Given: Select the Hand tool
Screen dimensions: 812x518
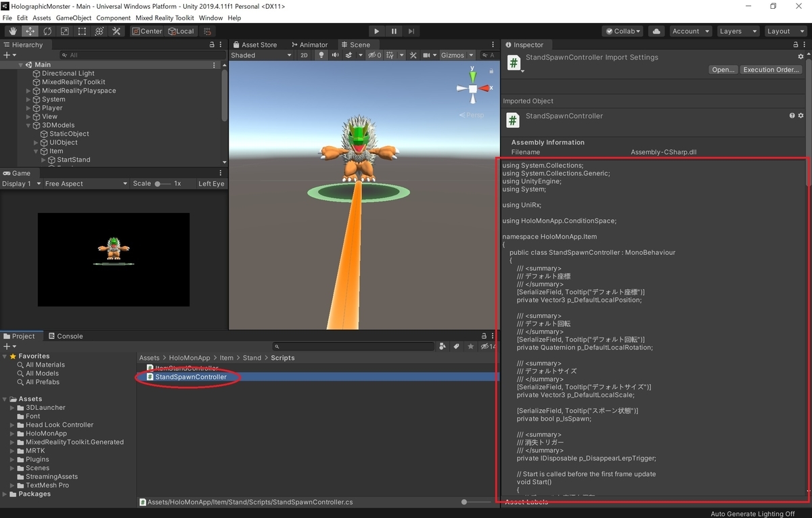Looking at the screenshot, I should [x=13, y=31].
